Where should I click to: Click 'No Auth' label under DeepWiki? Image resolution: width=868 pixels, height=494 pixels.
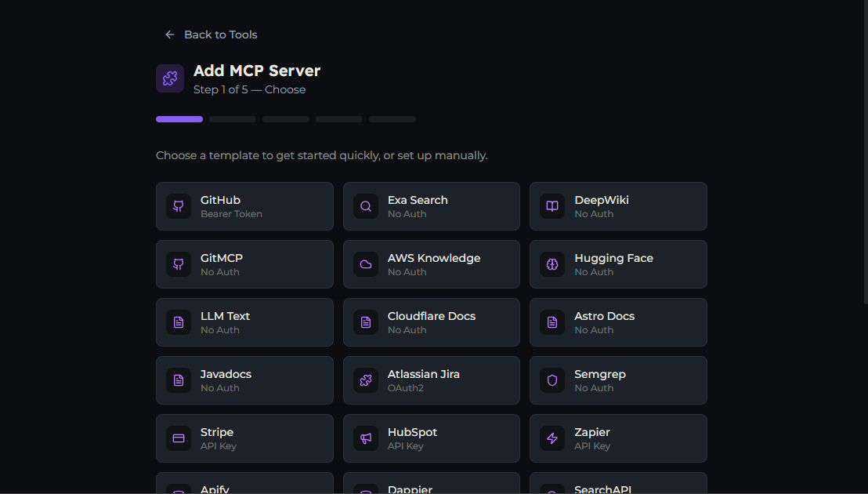click(x=594, y=214)
